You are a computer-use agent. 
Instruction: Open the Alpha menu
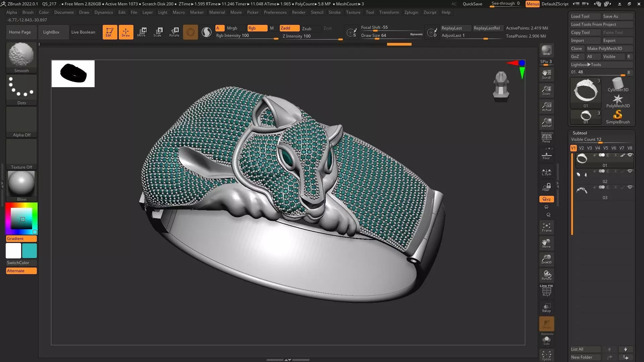12,12
